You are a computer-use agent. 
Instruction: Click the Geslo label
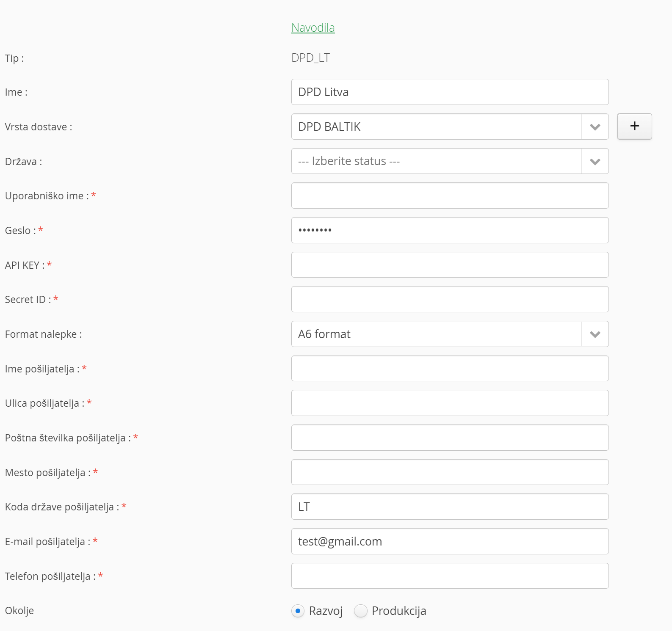pyautogui.click(x=20, y=231)
